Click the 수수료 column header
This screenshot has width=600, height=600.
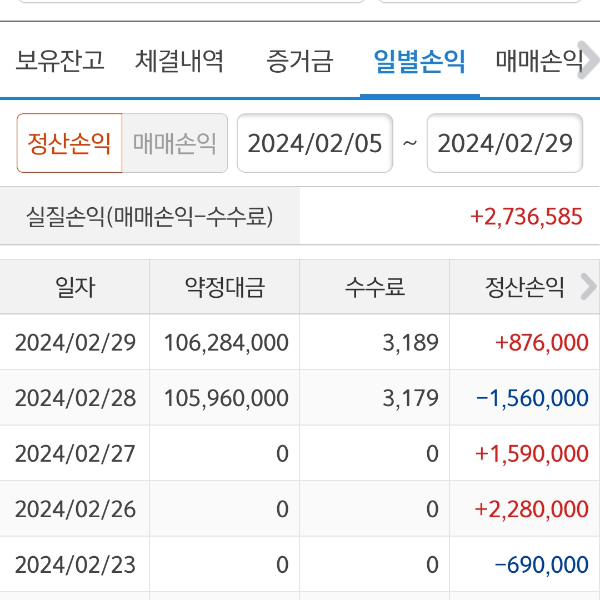pos(375,288)
